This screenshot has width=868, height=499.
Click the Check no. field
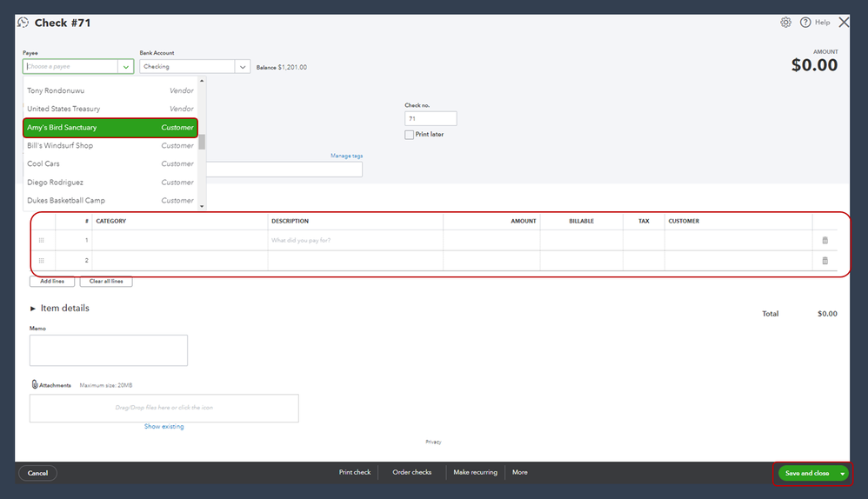431,118
